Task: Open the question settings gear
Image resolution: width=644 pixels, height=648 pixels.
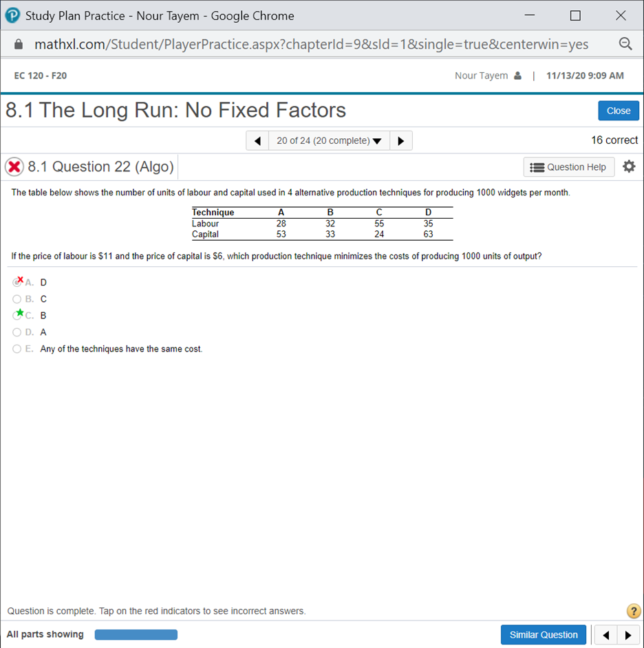Action: pos(629,166)
